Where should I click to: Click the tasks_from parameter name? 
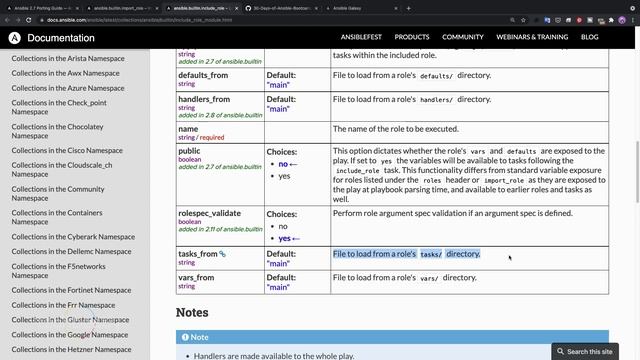click(198, 254)
